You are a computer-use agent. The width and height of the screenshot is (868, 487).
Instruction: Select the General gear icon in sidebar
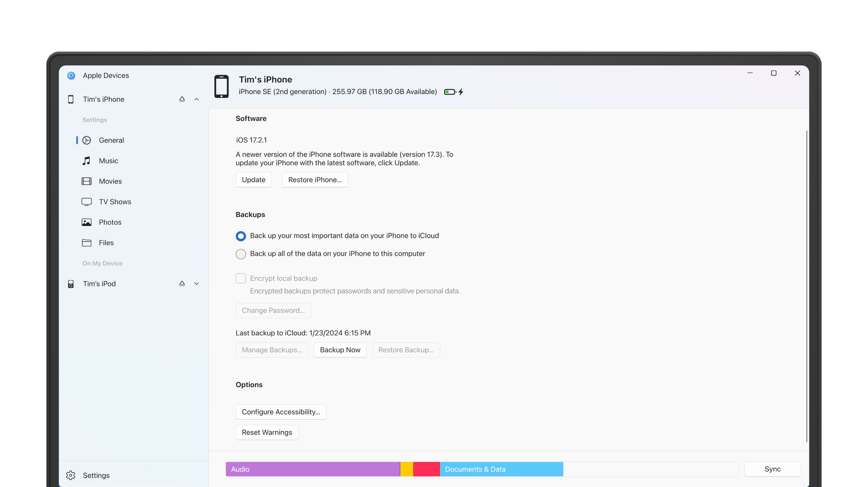tap(86, 140)
